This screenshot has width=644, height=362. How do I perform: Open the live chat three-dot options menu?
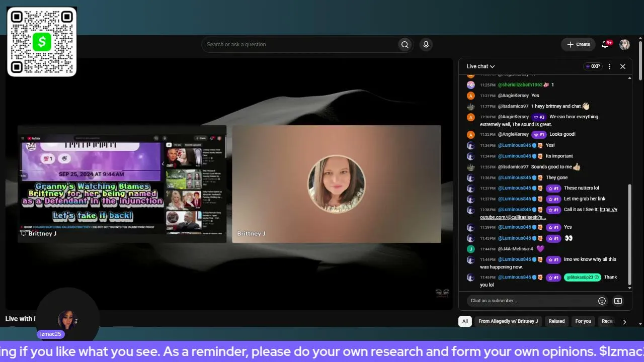point(609,66)
